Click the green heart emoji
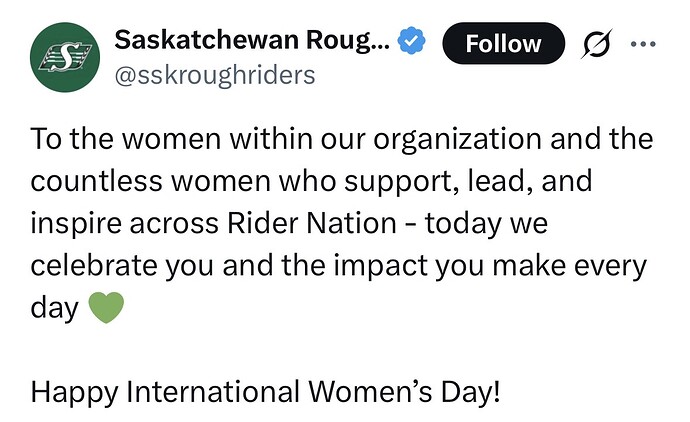The image size is (690, 422). coord(106,308)
